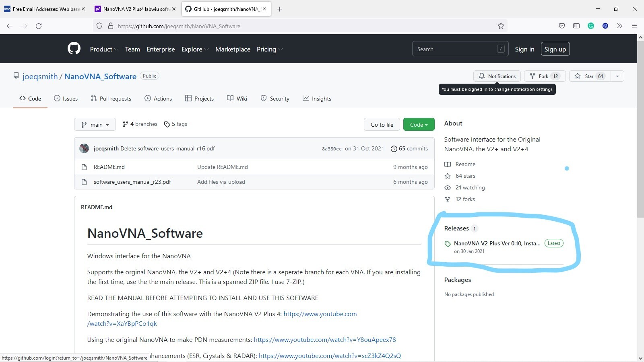The width and height of the screenshot is (644, 362).
Task: Open software_users_manual_r23.pdf file
Action: click(132, 182)
